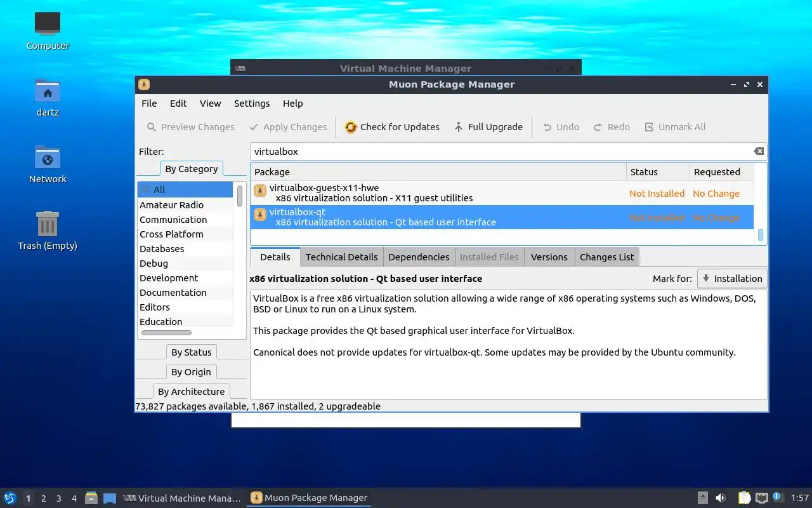Click the Status column header
Viewport: 812px width, 508px height.
coord(658,172)
